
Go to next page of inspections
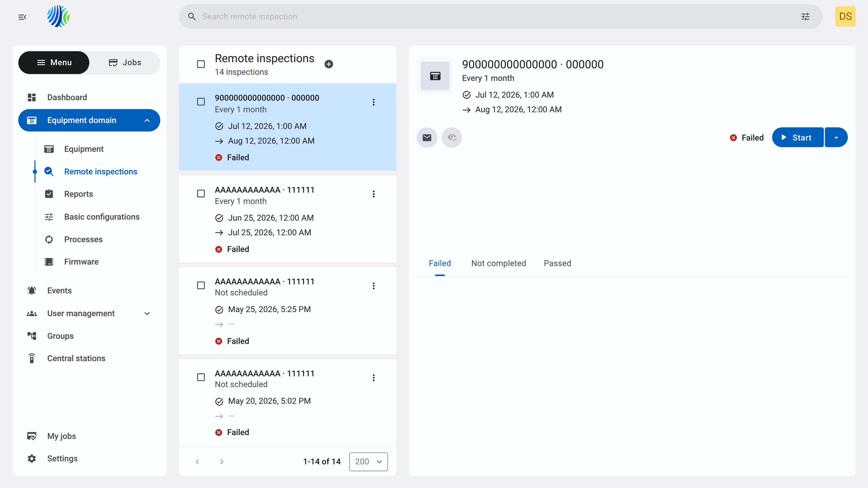[x=222, y=461]
